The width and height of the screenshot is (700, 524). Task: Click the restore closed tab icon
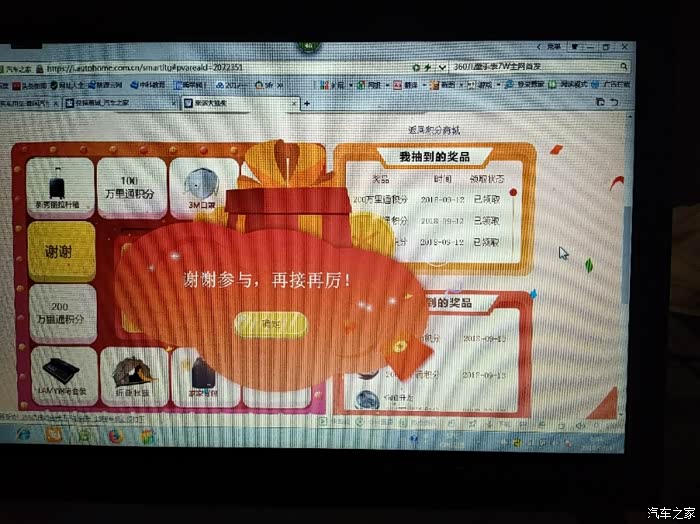615,102
